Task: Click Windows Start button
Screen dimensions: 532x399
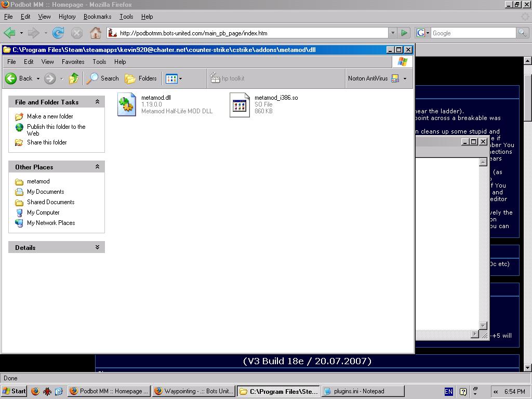Action: (x=14, y=391)
